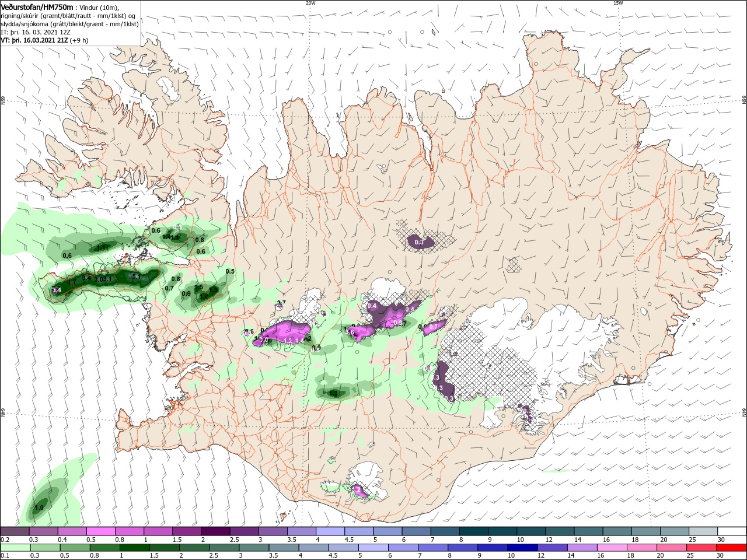Pick the dark teal snow swatch labeled 8

473,531
